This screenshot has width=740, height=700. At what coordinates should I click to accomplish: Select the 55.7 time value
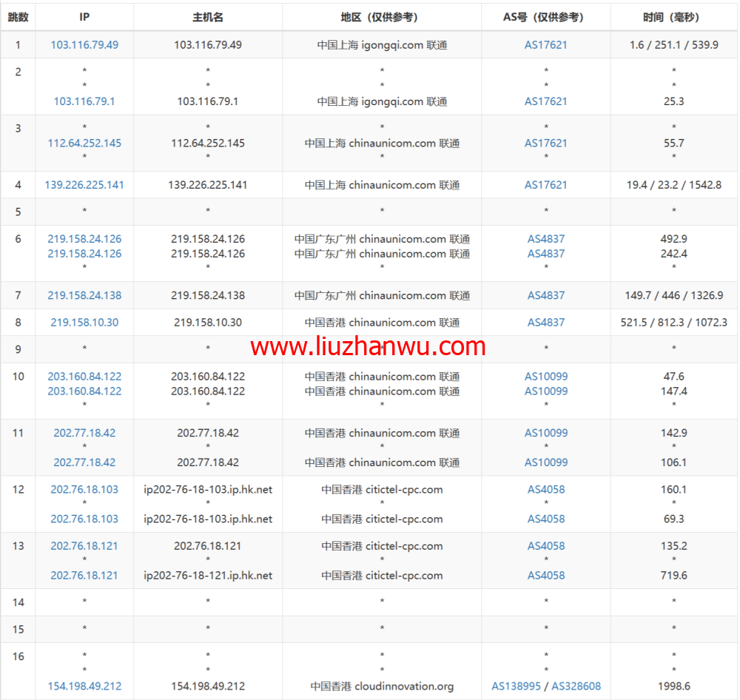673,143
